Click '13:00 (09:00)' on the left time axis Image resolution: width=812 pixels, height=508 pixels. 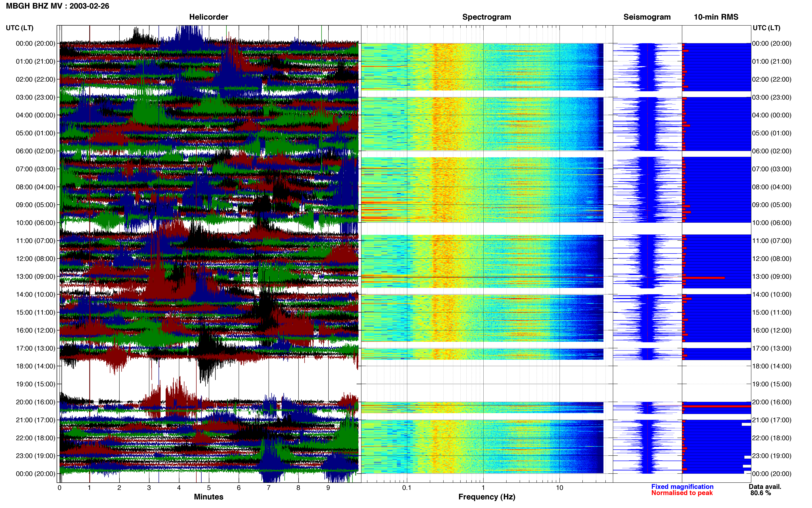36,277
